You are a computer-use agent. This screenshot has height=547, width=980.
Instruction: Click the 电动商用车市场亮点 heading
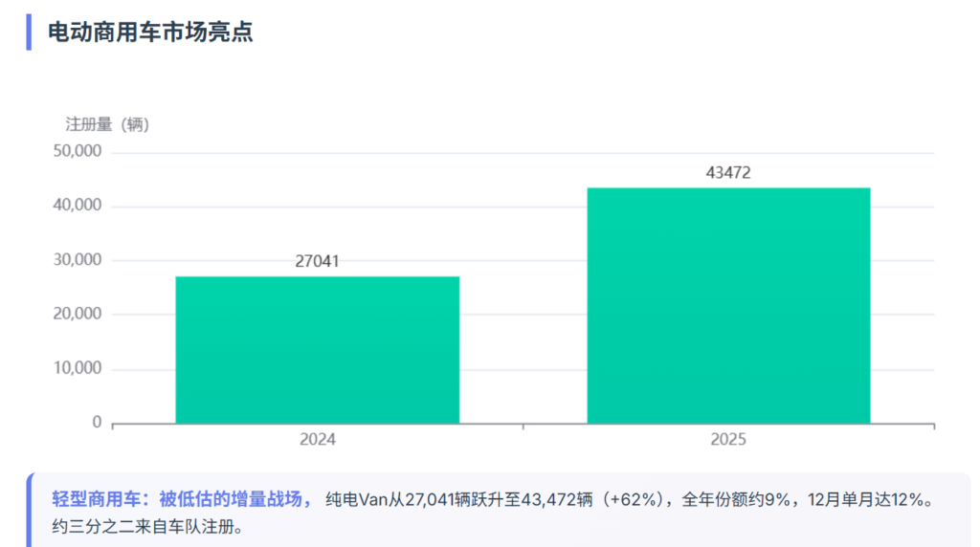point(150,32)
